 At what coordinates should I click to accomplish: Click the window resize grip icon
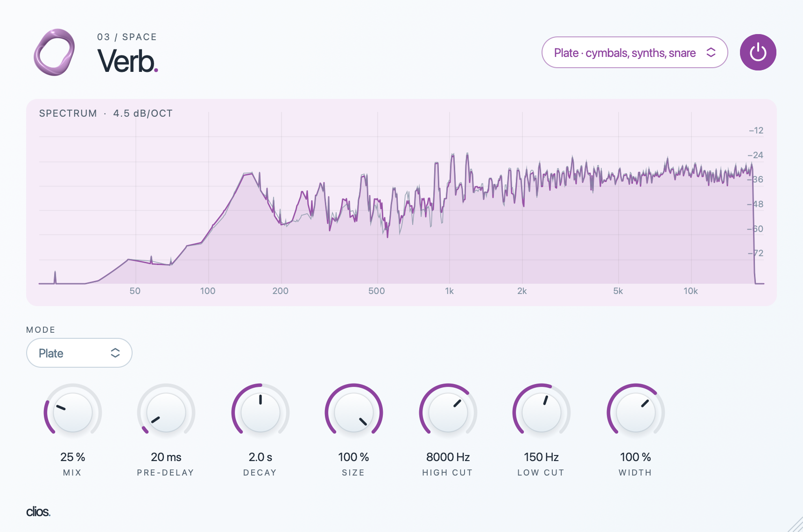[x=795, y=524]
